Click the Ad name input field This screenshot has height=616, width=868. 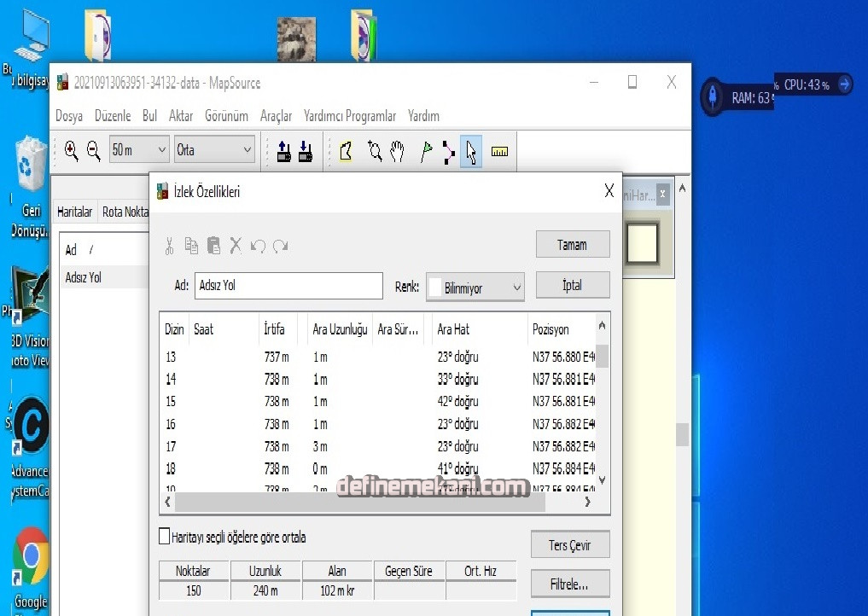288,286
